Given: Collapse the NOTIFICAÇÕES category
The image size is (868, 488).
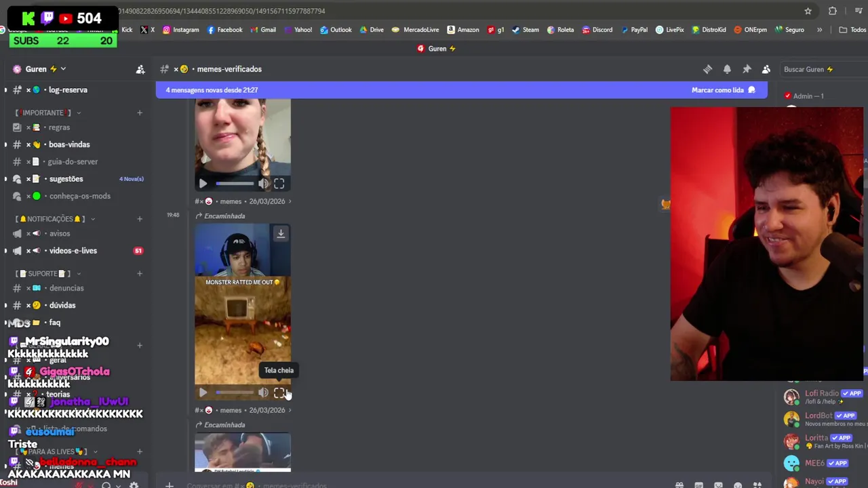Looking at the screenshot, I should [x=56, y=219].
